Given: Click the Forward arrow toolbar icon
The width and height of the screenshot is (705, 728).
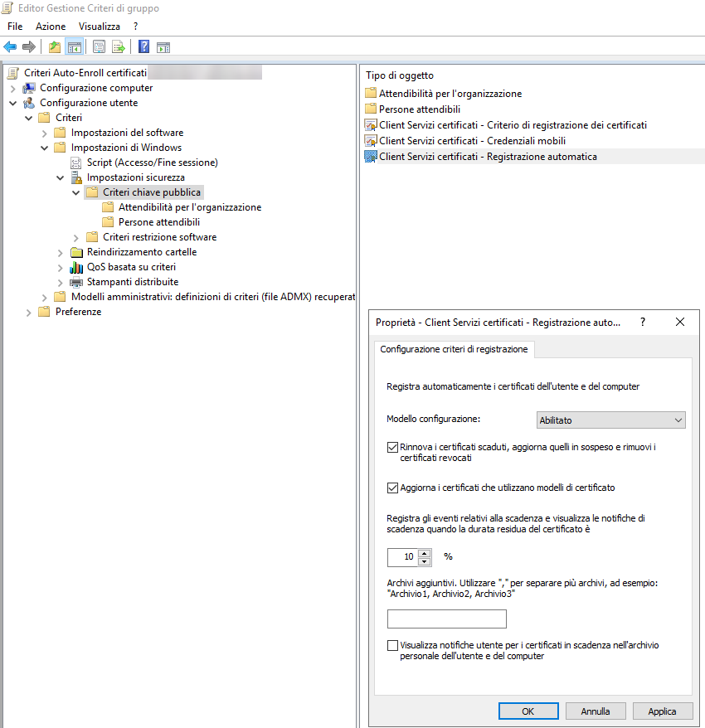Looking at the screenshot, I should pos(29,47).
